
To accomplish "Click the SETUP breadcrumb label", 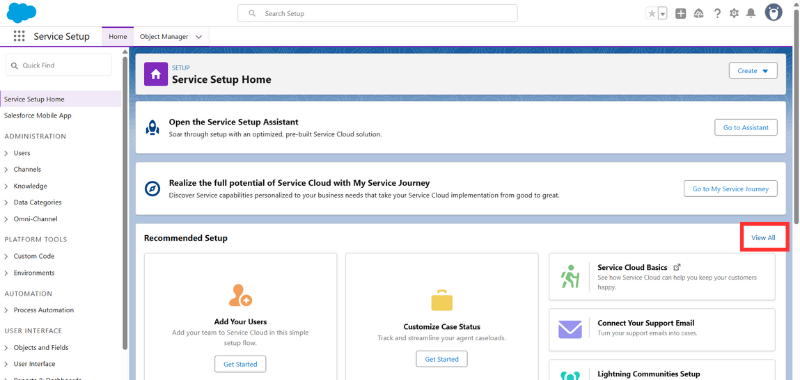I will tap(181, 67).
